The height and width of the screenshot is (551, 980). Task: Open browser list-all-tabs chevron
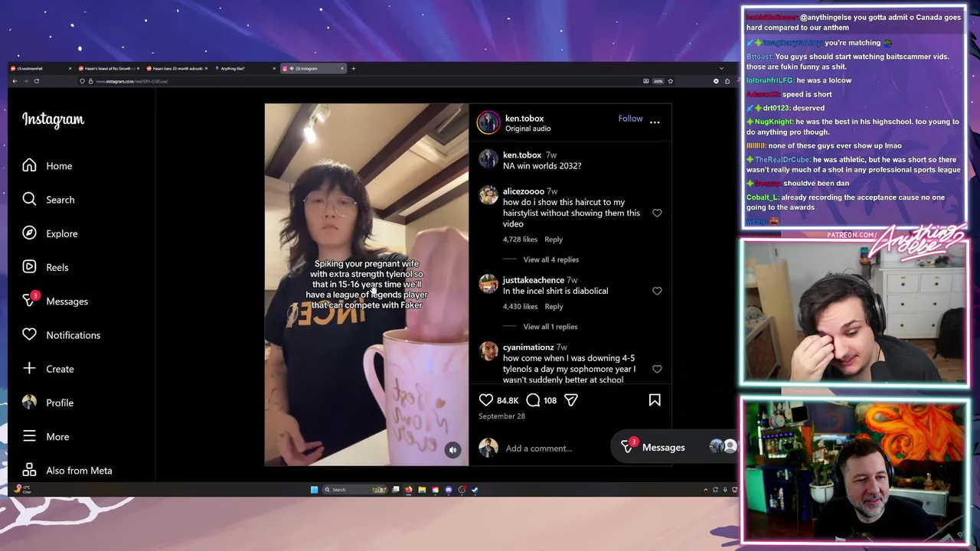(x=721, y=69)
